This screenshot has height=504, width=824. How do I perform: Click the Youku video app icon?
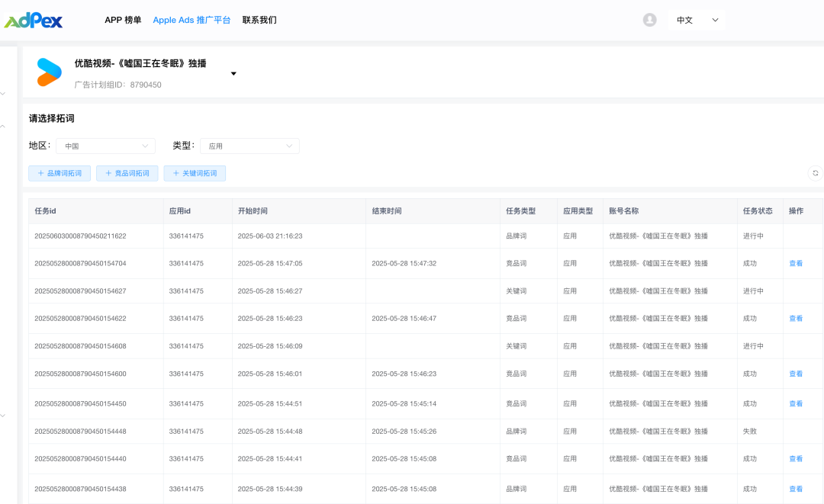(x=49, y=72)
